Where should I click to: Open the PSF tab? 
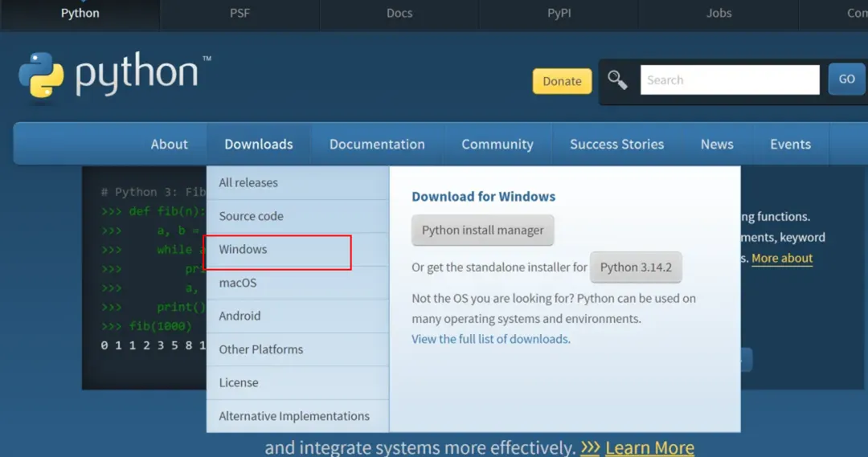click(x=240, y=14)
